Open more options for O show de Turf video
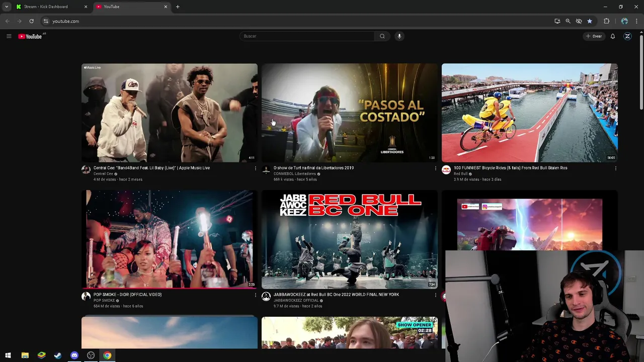The width and height of the screenshot is (644, 362). [x=435, y=168]
